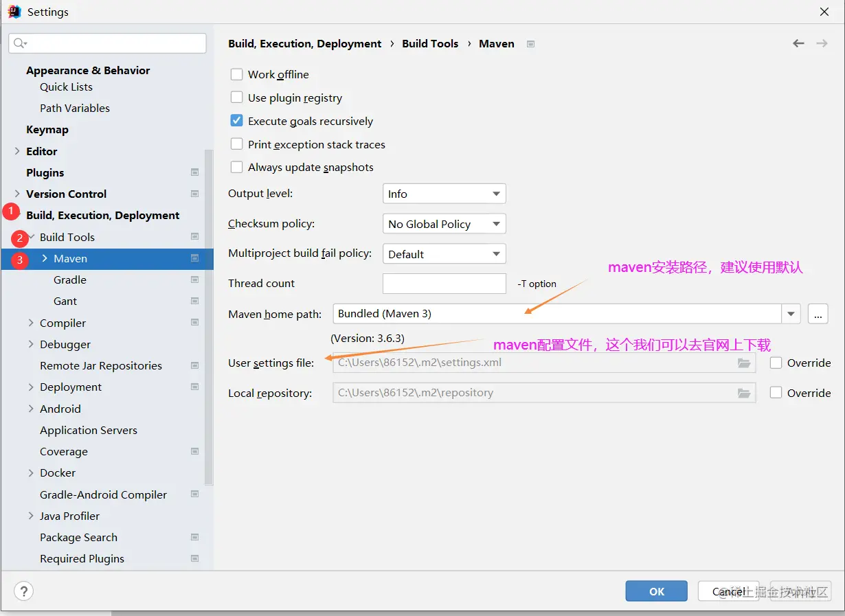Click the settings tree scrollbar
The width and height of the screenshot is (845, 616).
210,316
